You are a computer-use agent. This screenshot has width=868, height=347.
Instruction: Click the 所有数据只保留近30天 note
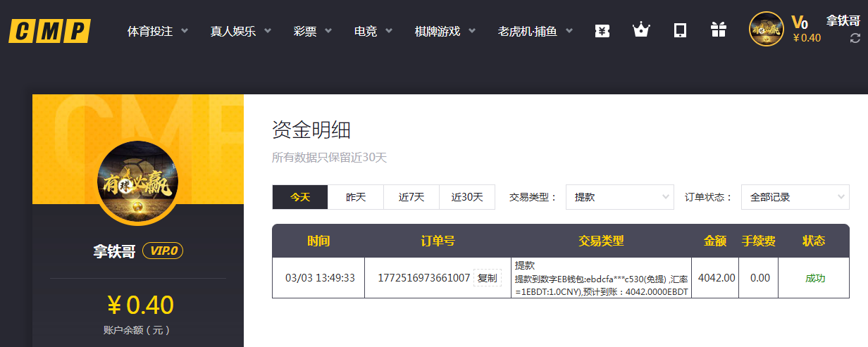pos(330,158)
